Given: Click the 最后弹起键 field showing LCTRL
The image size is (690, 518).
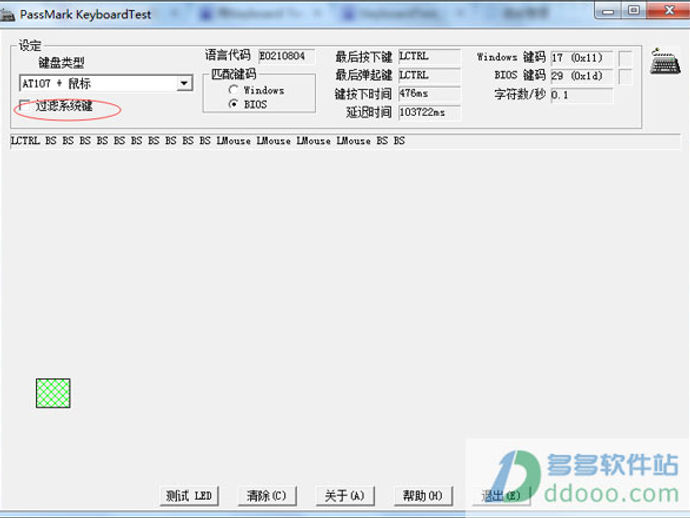Looking at the screenshot, I should [x=429, y=75].
